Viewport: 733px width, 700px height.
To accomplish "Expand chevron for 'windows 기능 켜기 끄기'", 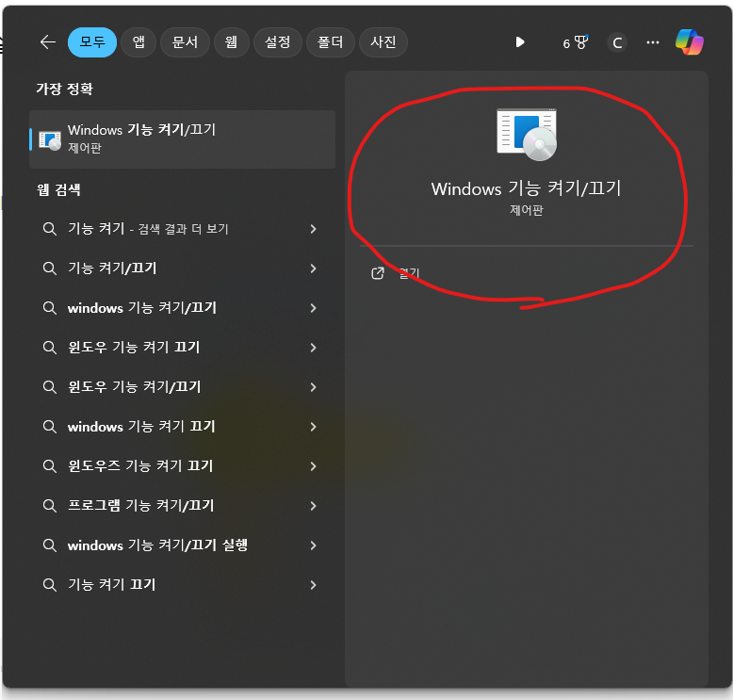I will [313, 427].
